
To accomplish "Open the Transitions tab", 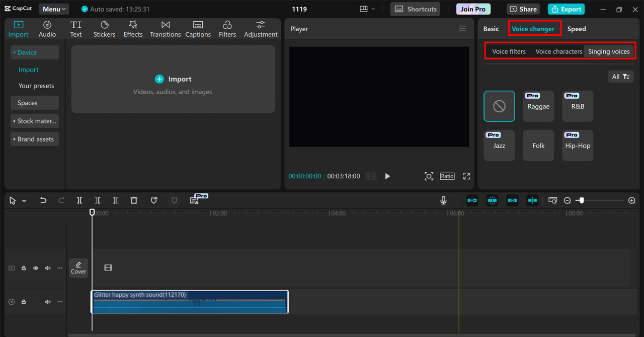I will (166, 29).
